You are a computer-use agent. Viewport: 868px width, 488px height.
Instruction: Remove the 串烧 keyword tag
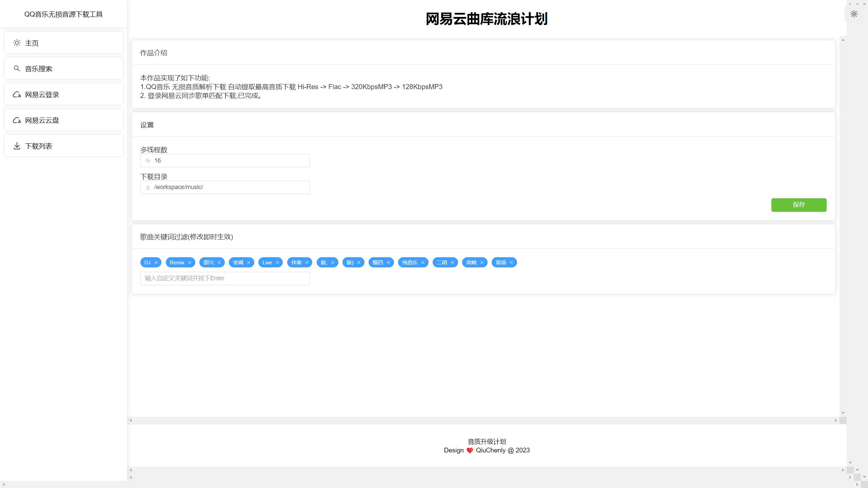[x=482, y=263]
